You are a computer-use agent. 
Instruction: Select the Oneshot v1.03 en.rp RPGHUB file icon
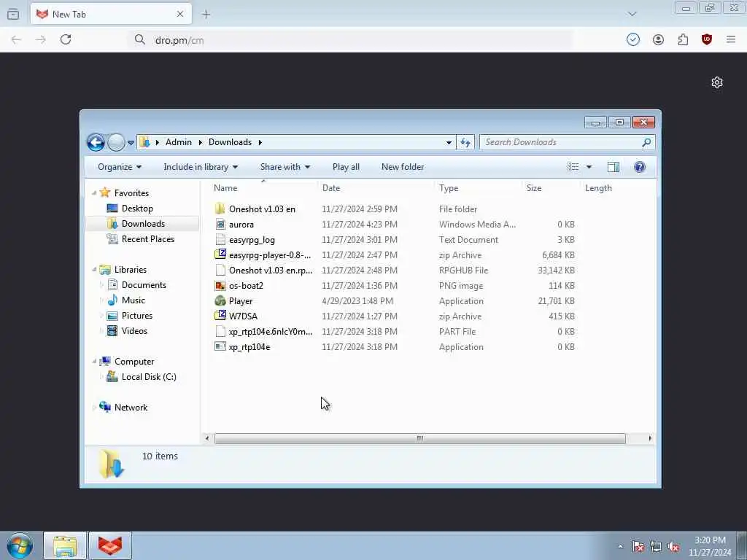point(220,270)
